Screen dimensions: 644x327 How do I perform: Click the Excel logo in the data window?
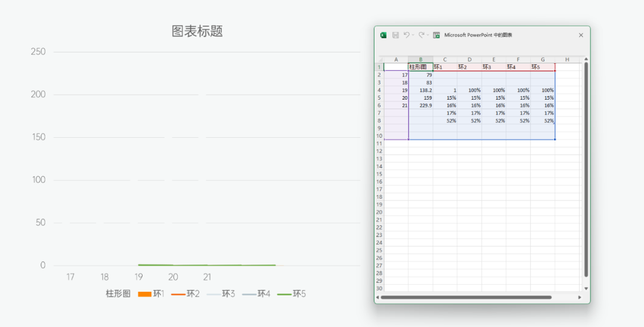click(x=383, y=35)
